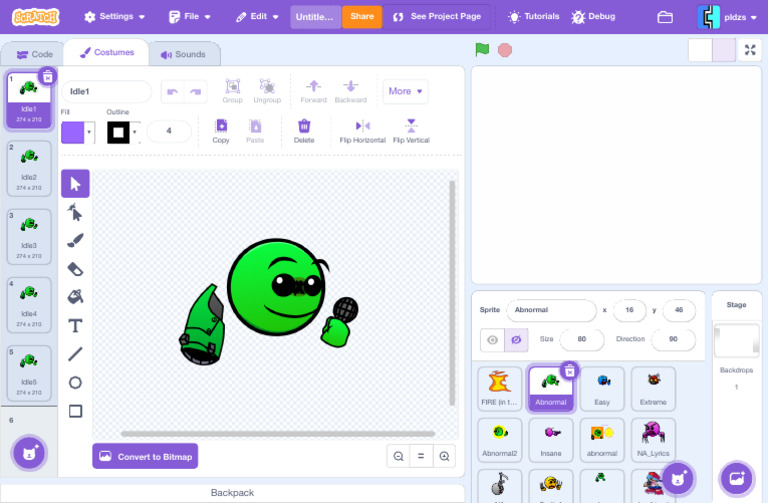The width and height of the screenshot is (768, 503).
Task: Select the Idle3 costume thumbnail
Action: pos(29,237)
